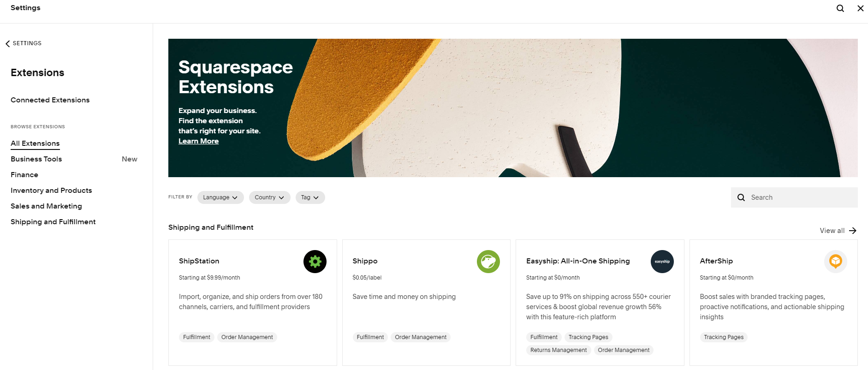Viewport: 868px width, 370px height.
Task: Click the Squarespace Extensions banner image
Action: [513, 108]
